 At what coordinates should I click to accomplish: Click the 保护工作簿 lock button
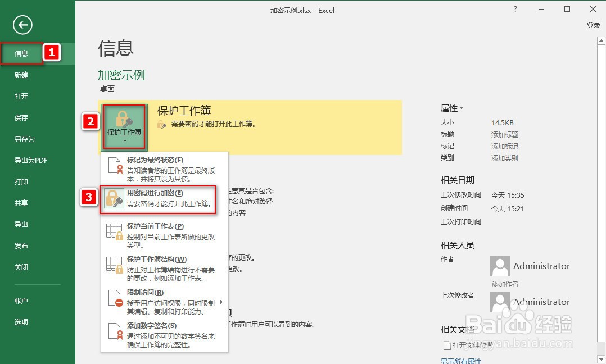click(124, 127)
